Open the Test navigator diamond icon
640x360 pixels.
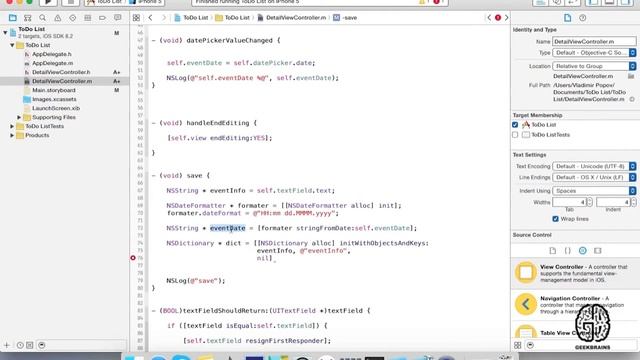pos(73,18)
